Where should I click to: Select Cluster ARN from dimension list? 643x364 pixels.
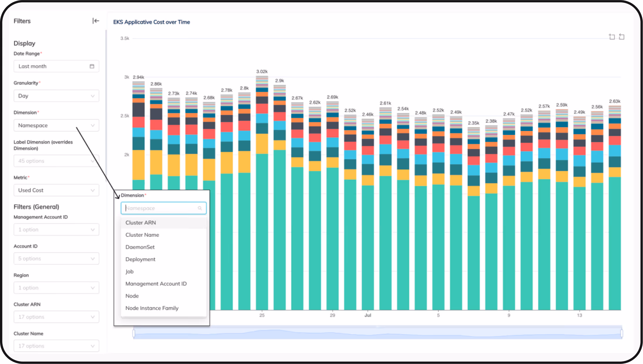click(141, 223)
